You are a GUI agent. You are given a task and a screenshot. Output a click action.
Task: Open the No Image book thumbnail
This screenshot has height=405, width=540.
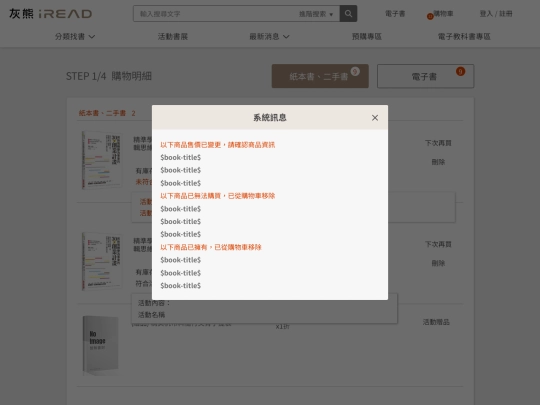(x=101, y=345)
